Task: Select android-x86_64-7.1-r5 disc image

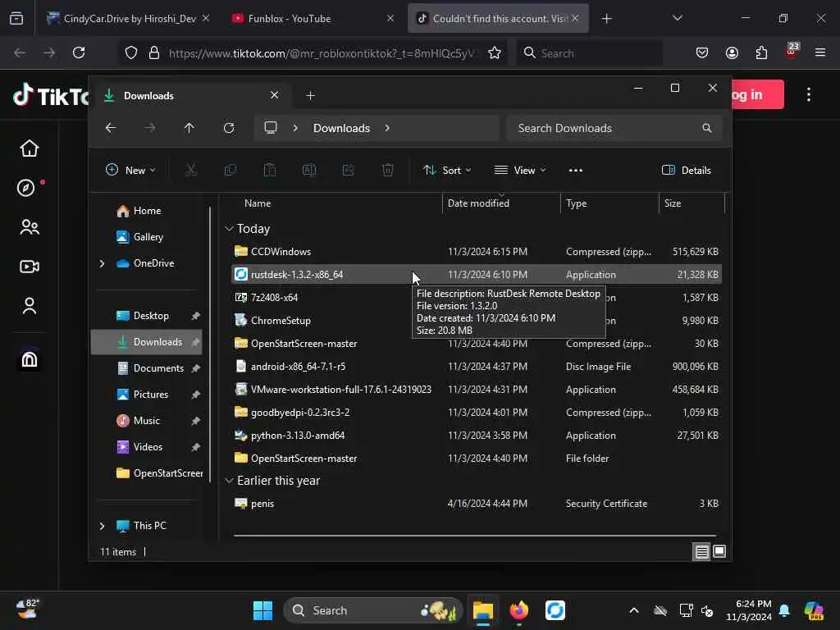Action: [x=477, y=367]
